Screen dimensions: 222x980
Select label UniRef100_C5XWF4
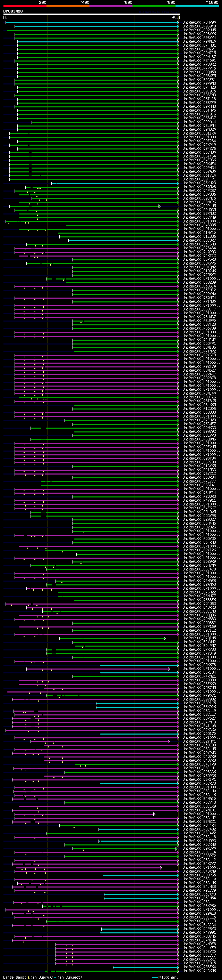click(x=199, y=164)
